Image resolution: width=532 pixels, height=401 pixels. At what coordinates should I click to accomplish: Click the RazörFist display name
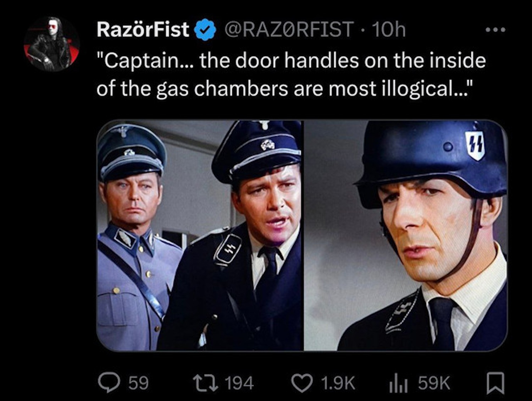coord(143,29)
